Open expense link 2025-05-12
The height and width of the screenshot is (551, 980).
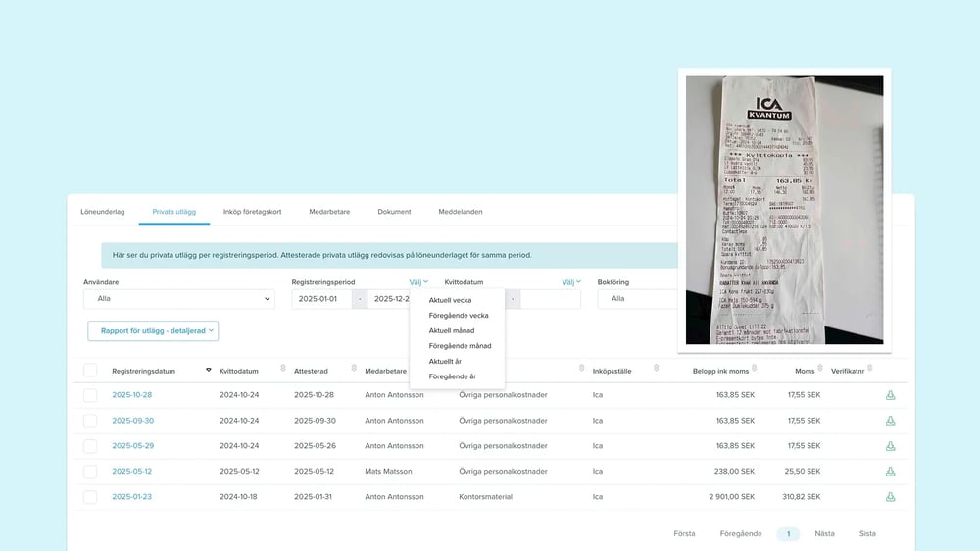pos(132,472)
